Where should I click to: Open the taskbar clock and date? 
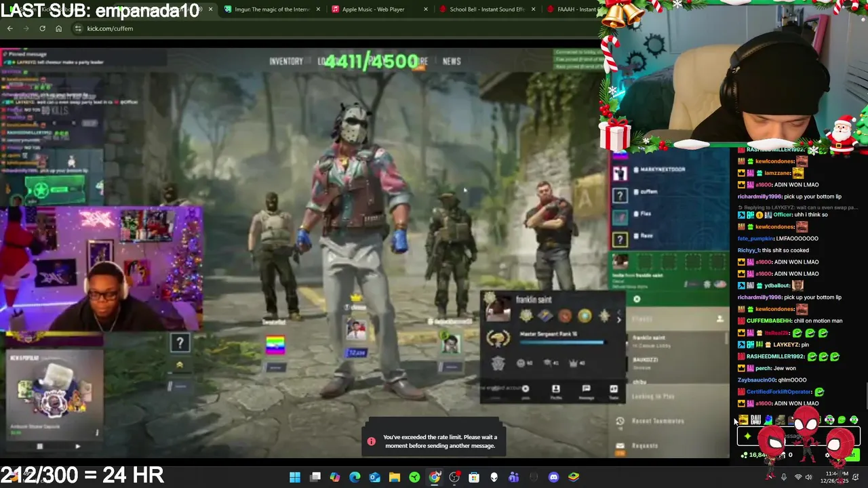(835, 477)
